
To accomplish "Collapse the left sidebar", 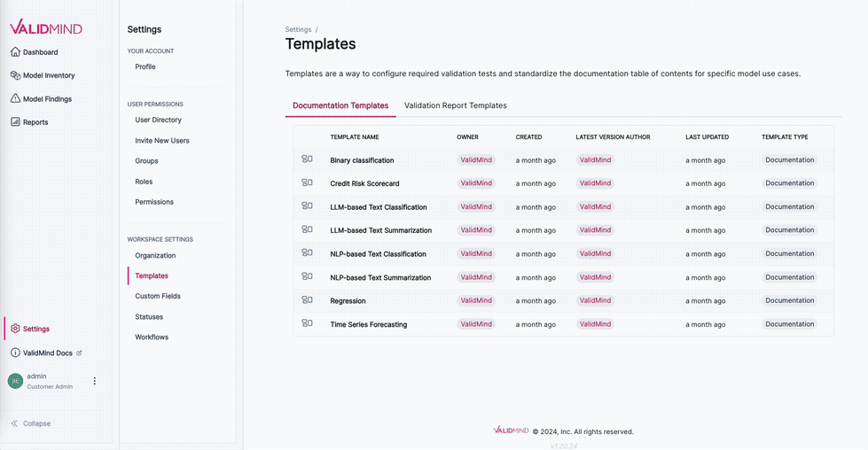I will click(x=31, y=423).
